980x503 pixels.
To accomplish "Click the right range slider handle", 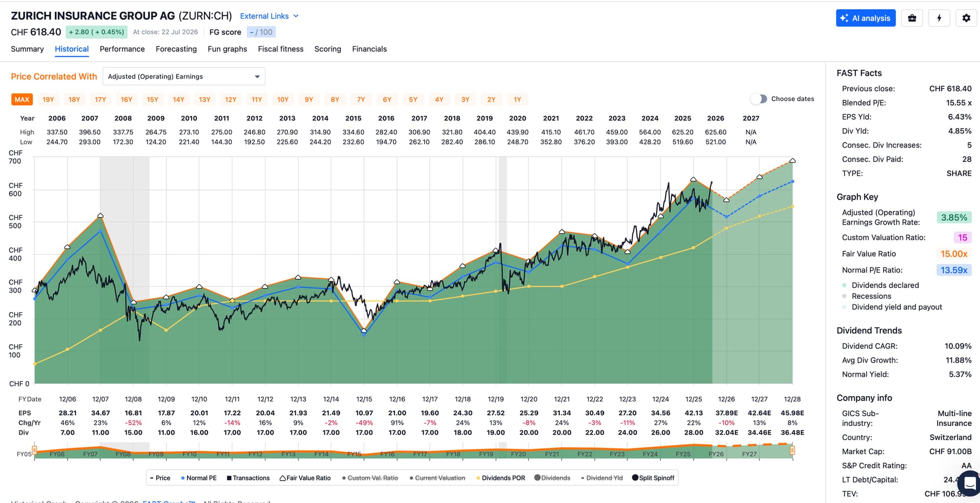I will click(793, 450).
